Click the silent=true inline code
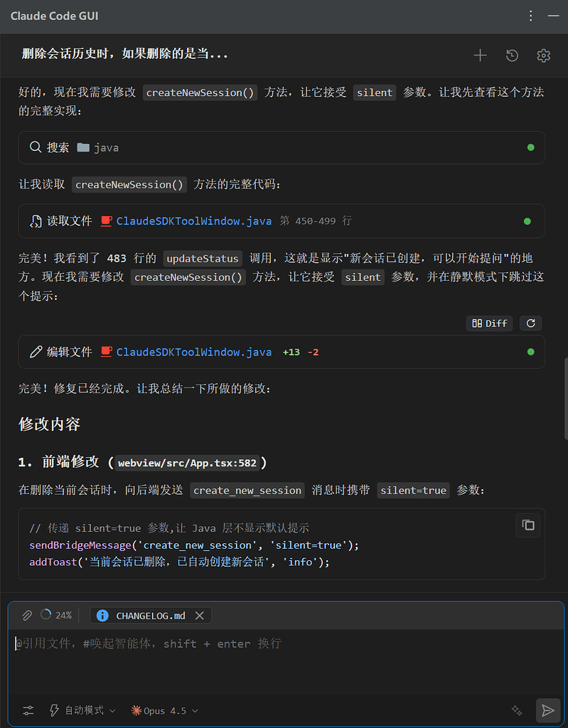Viewport: 568px width, 728px height. pyautogui.click(x=413, y=491)
